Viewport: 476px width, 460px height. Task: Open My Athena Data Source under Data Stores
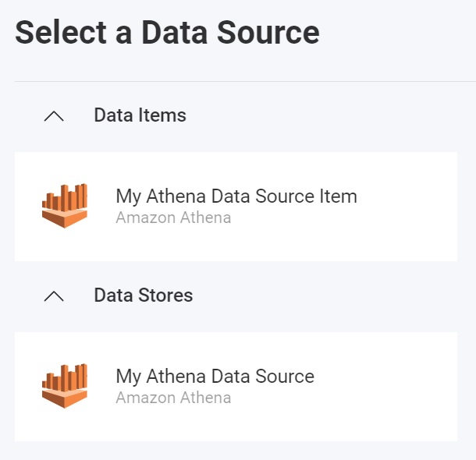215,377
